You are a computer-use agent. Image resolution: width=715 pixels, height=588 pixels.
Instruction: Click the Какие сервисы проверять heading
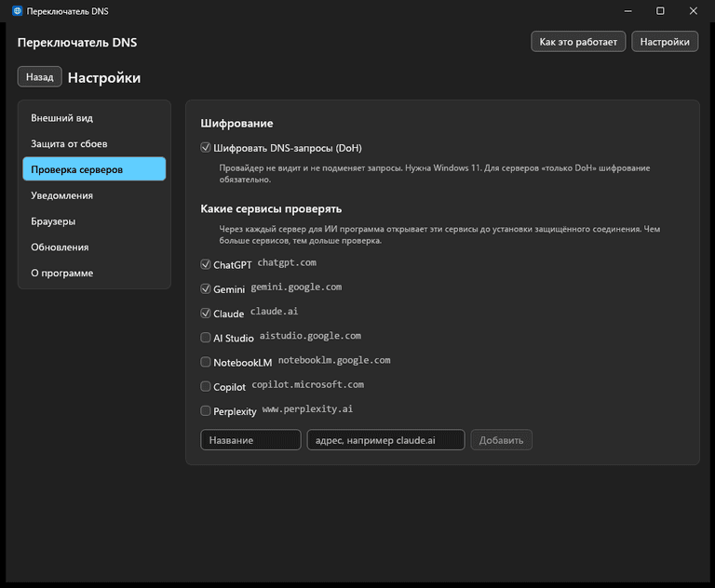pyautogui.click(x=271, y=208)
